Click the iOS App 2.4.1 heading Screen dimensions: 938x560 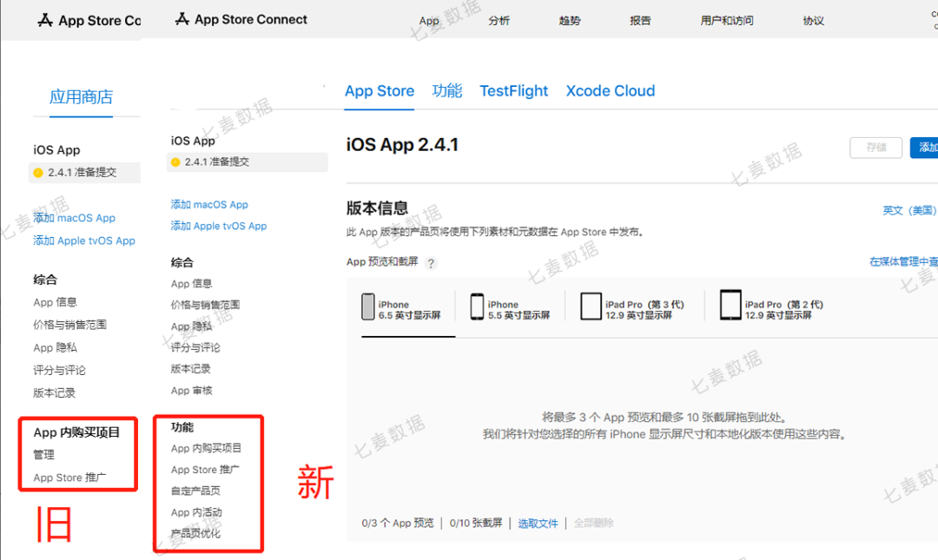[403, 145]
